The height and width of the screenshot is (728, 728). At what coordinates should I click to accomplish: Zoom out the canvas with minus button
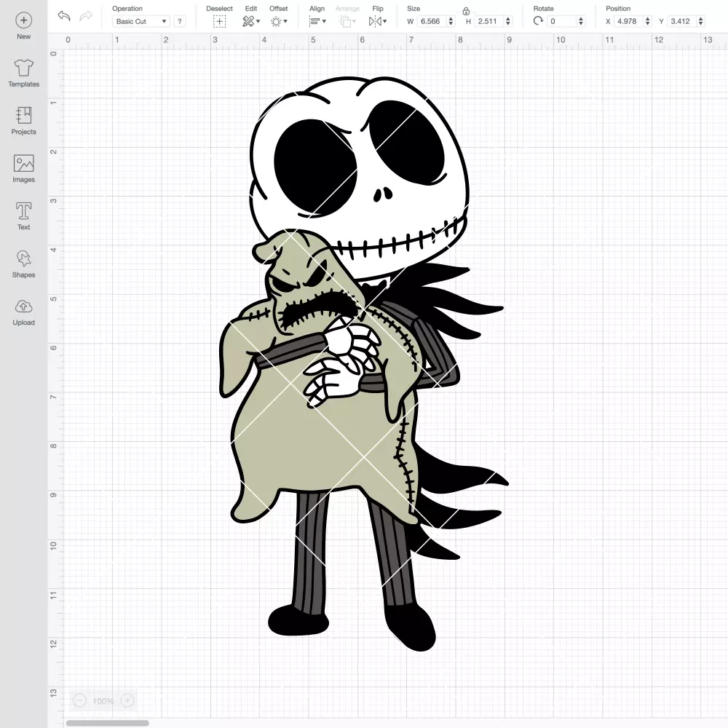pos(79,700)
